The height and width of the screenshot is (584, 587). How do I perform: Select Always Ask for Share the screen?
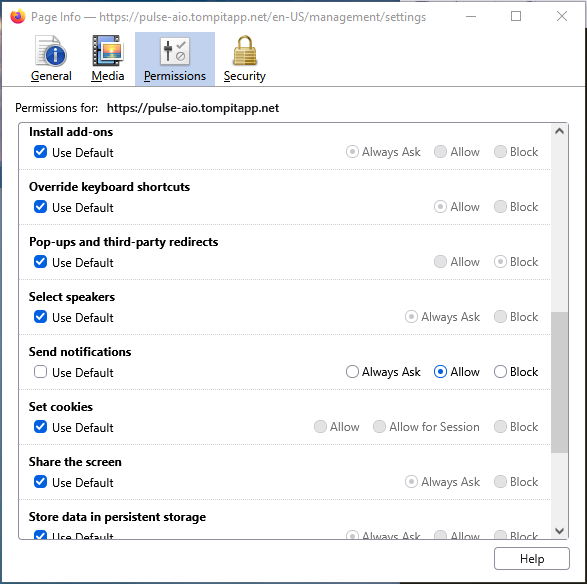coord(411,482)
